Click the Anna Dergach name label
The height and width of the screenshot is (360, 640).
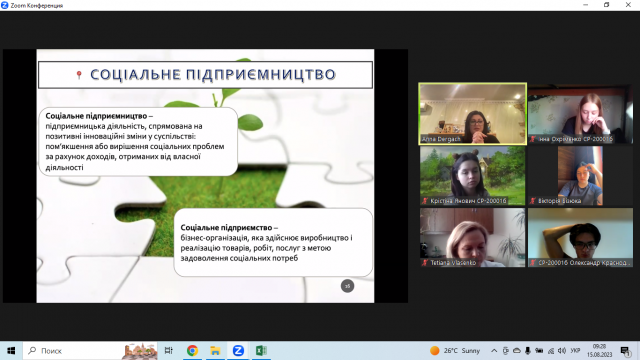[441, 139]
